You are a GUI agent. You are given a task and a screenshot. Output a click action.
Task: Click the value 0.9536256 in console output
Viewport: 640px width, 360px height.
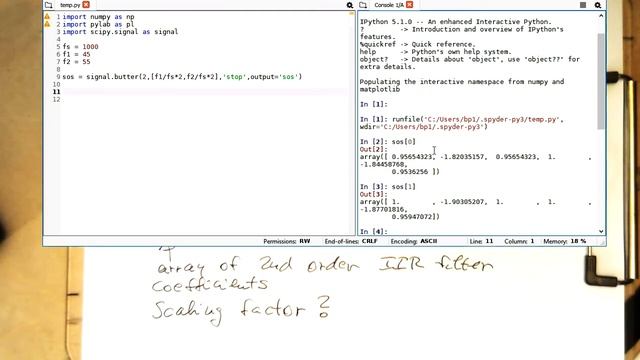click(x=410, y=172)
